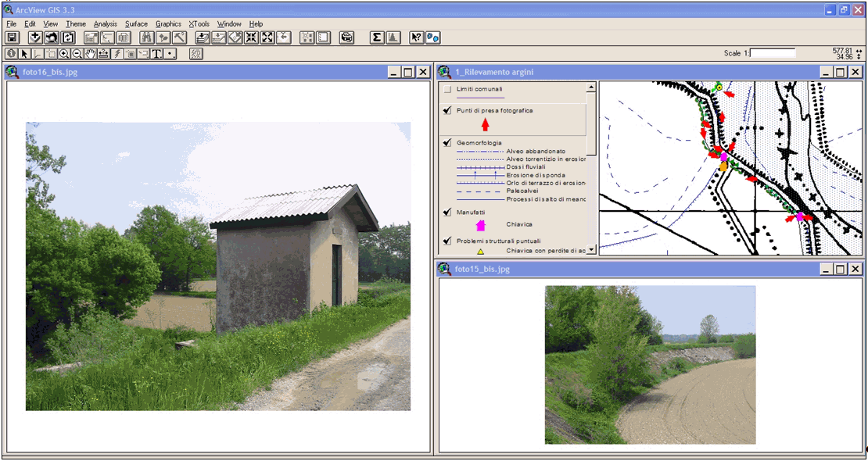Uncheck the Manufatti theme checkbox

point(447,212)
